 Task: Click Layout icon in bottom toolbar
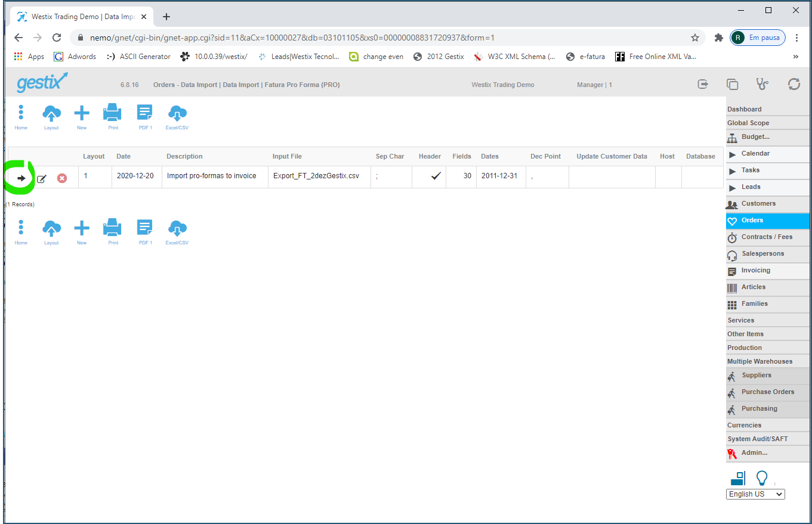[51, 232]
